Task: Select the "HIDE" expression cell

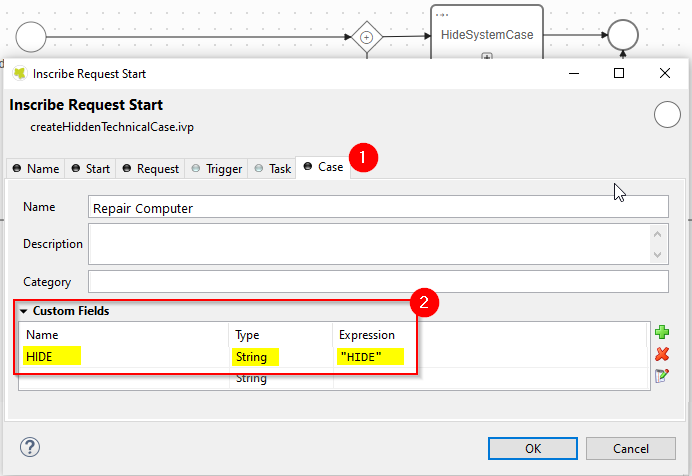Action: (x=370, y=357)
